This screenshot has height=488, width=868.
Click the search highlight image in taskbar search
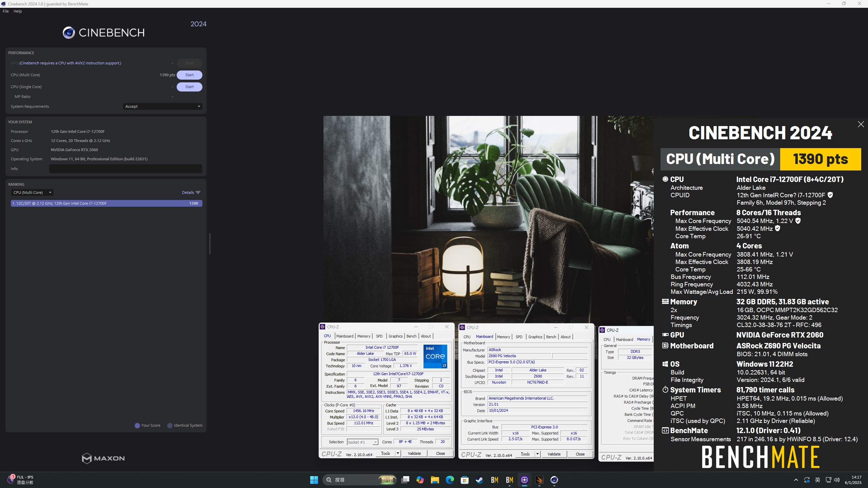click(387, 480)
